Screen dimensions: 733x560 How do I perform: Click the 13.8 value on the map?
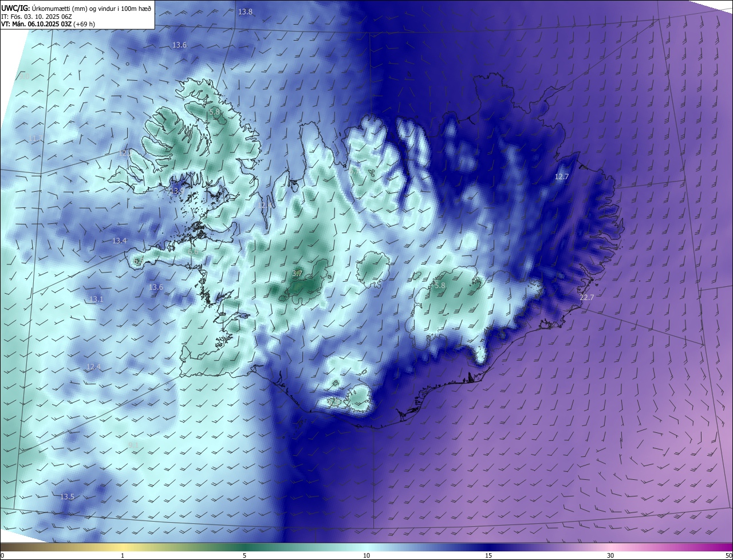245,11
